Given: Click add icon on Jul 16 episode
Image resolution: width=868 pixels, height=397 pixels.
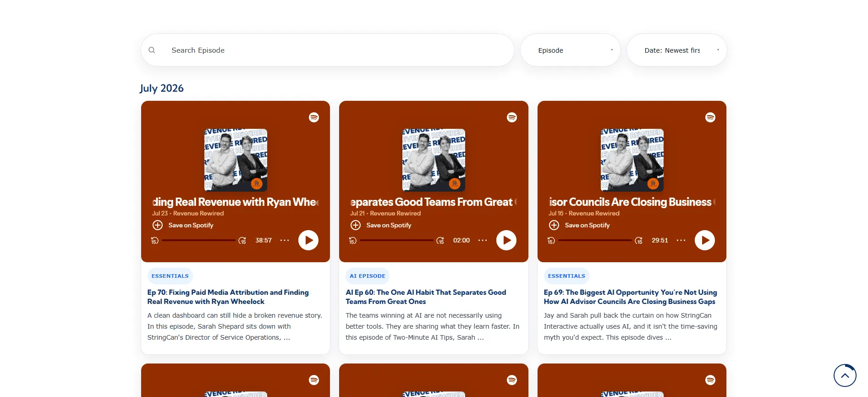Looking at the screenshot, I should [x=554, y=225].
